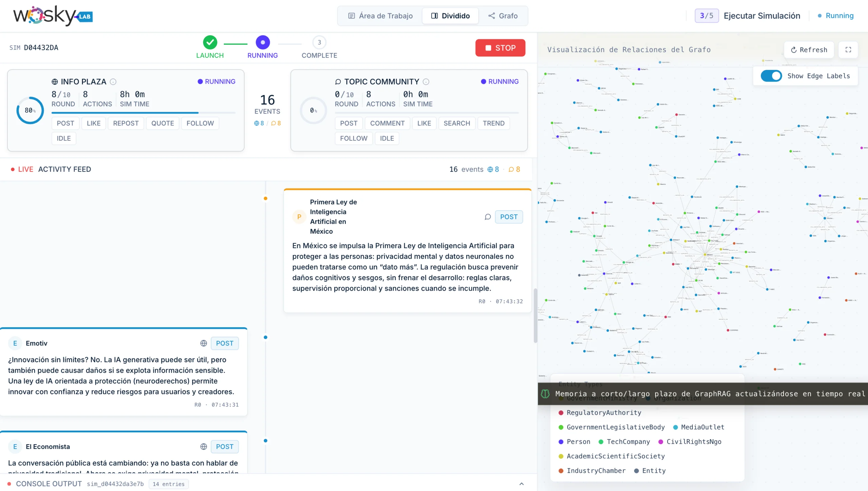Click the GraphRAG memory brain icon
This screenshot has width=868, height=491.
545,394
